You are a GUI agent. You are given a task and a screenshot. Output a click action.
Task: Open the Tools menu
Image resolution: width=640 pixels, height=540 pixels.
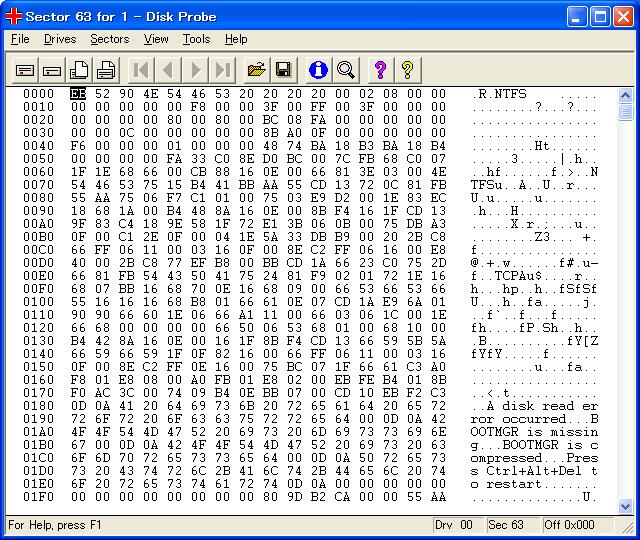click(x=196, y=39)
